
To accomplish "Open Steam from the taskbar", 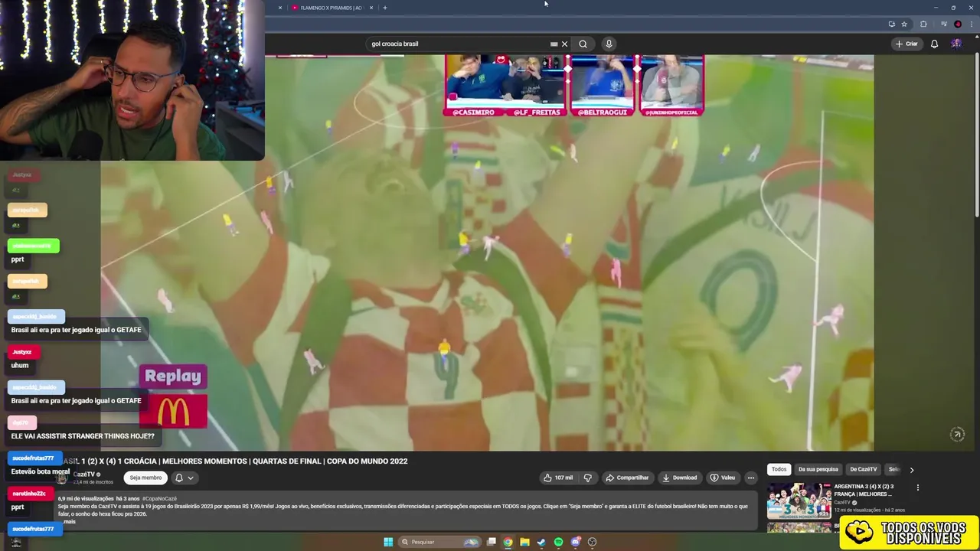I will (541, 542).
